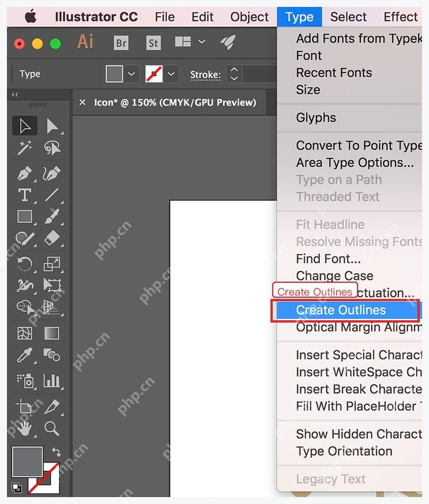Open the File menu
The width and height of the screenshot is (429, 504).
coord(164,17)
